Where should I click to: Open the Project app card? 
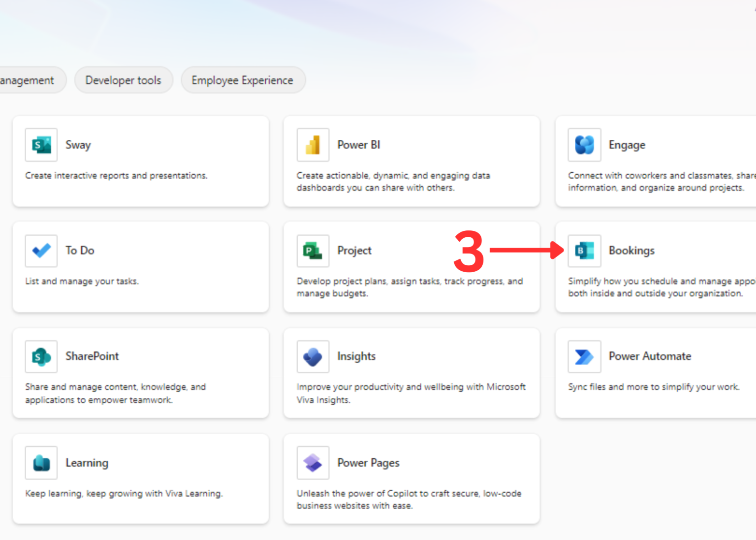[411, 267]
